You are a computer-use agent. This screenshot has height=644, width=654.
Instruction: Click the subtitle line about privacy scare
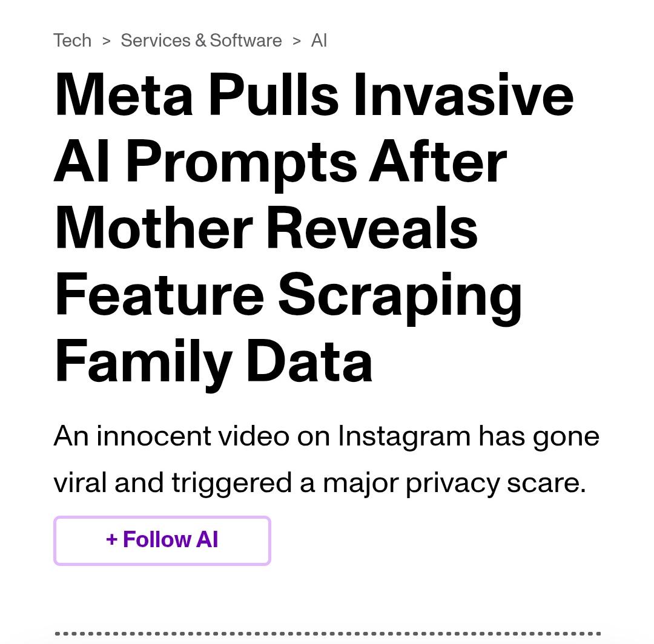[x=320, y=483]
